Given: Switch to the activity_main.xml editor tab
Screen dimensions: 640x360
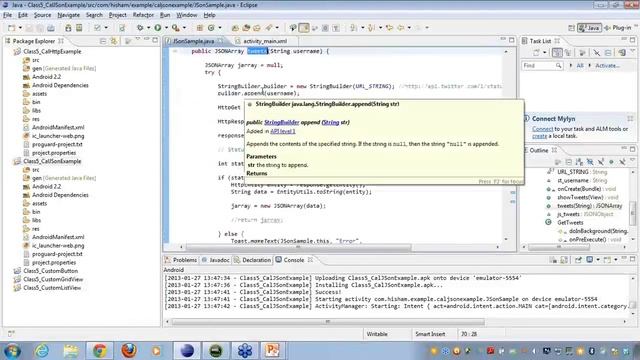Looking at the screenshot, I should click(265, 41).
